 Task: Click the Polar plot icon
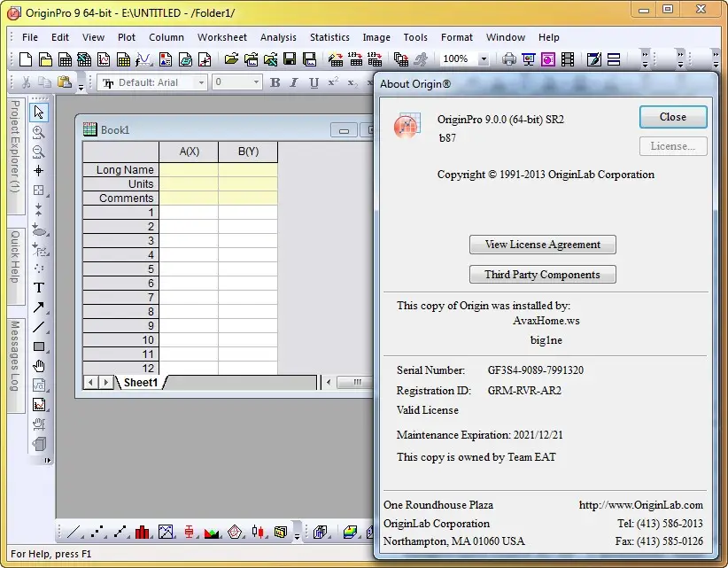[235, 532]
